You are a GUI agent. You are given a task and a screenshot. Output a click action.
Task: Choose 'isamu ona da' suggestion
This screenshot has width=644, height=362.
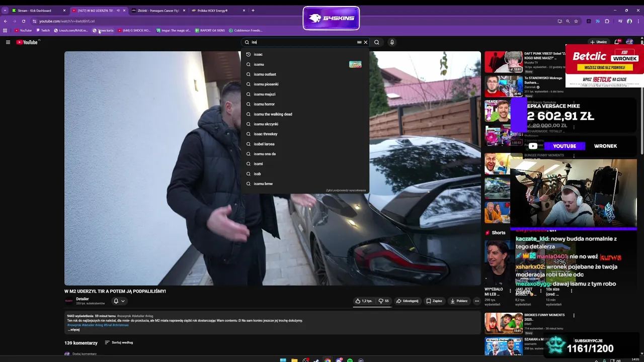(x=305, y=154)
